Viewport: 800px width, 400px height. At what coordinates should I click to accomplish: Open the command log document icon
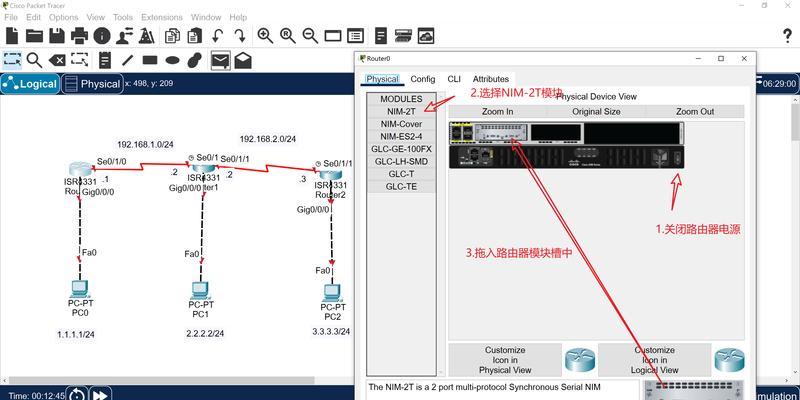[381, 36]
